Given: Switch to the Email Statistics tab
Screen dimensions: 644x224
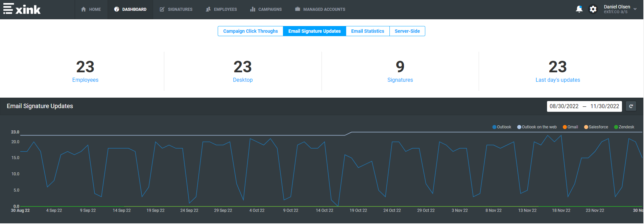Looking at the screenshot, I should [x=367, y=31].
